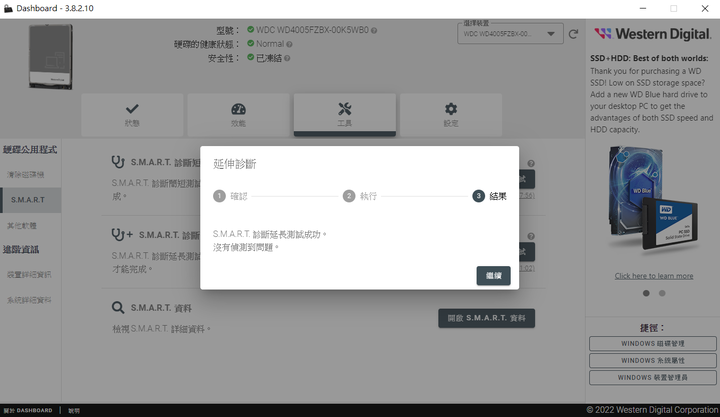The width and height of the screenshot is (720, 417).
Task: Select 清除磁碟機 in the sidebar
Action: pos(26,175)
